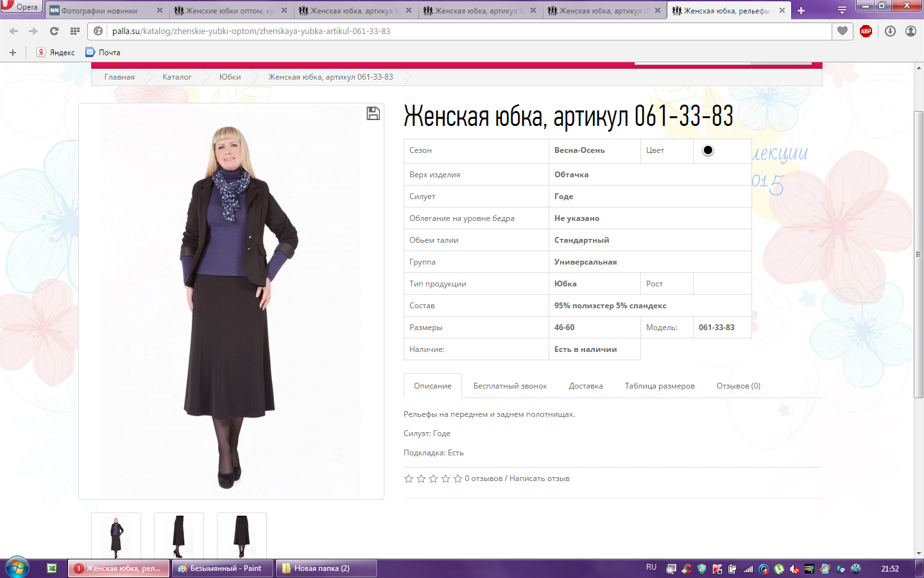Open the tab menu list icon
Screen dimensions: 924x578
842,10
